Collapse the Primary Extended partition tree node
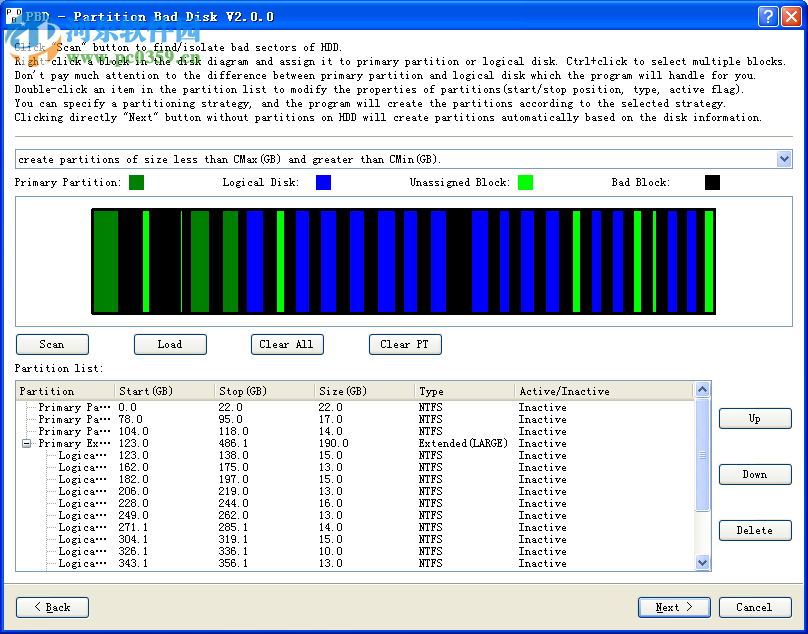 pyautogui.click(x=27, y=443)
